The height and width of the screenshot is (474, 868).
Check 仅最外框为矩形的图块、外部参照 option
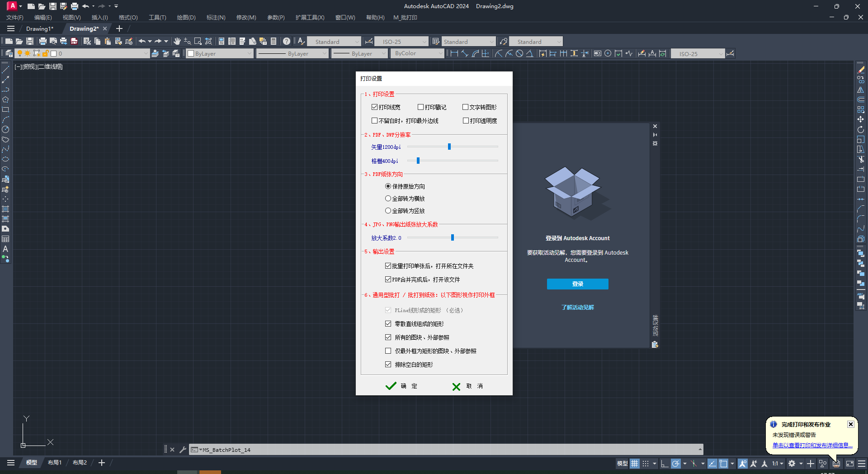click(388, 351)
